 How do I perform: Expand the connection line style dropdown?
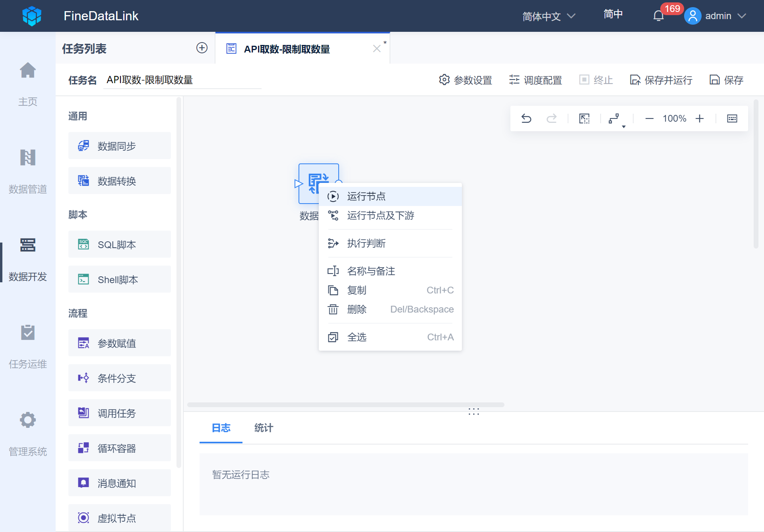click(x=615, y=118)
